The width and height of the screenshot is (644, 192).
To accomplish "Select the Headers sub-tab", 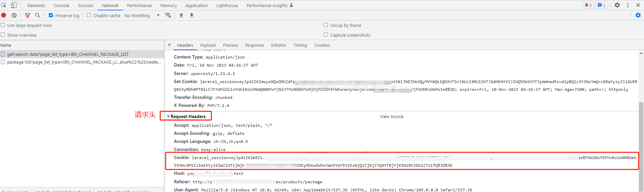I will (x=185, y=45).
